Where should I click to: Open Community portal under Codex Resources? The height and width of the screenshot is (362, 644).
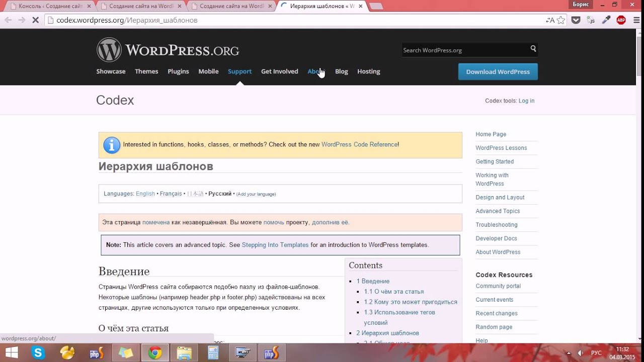(498, 286)
